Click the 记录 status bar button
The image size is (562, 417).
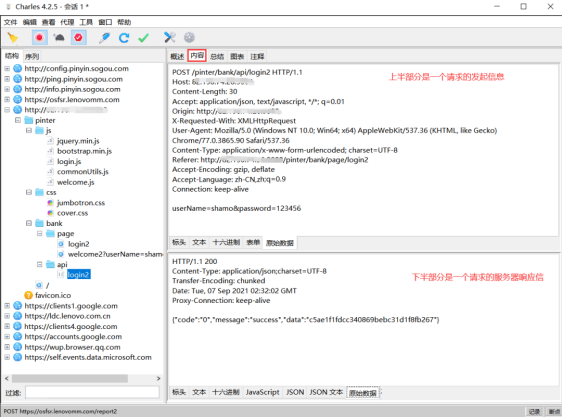tap(534, 411)
